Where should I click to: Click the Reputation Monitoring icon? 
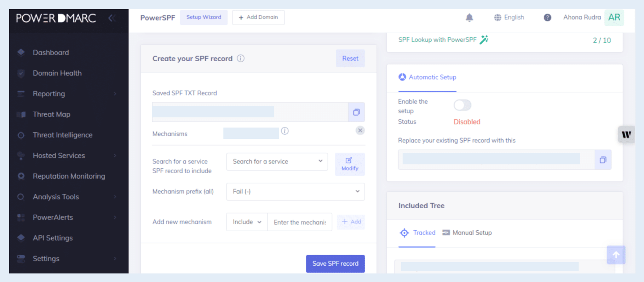click(21, 176)
